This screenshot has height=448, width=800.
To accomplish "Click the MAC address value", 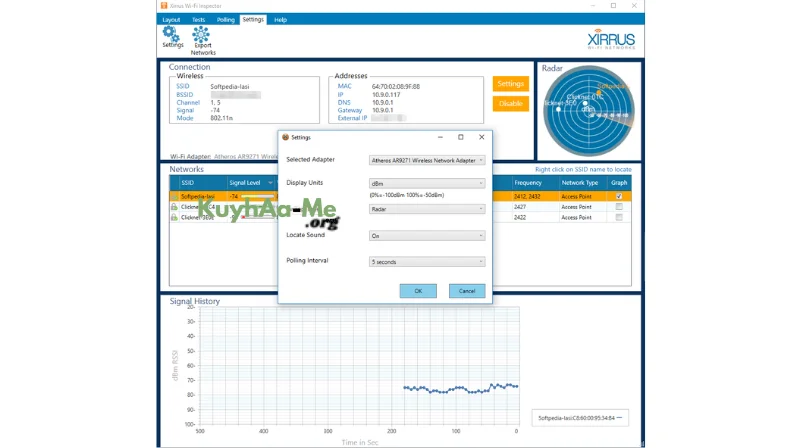I will (396, 87).
